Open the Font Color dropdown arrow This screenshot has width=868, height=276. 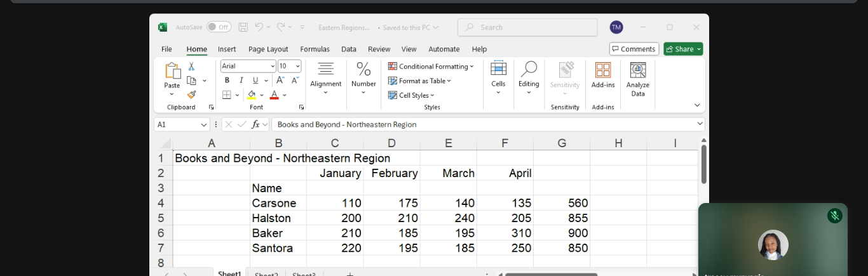tap(285, 95)
